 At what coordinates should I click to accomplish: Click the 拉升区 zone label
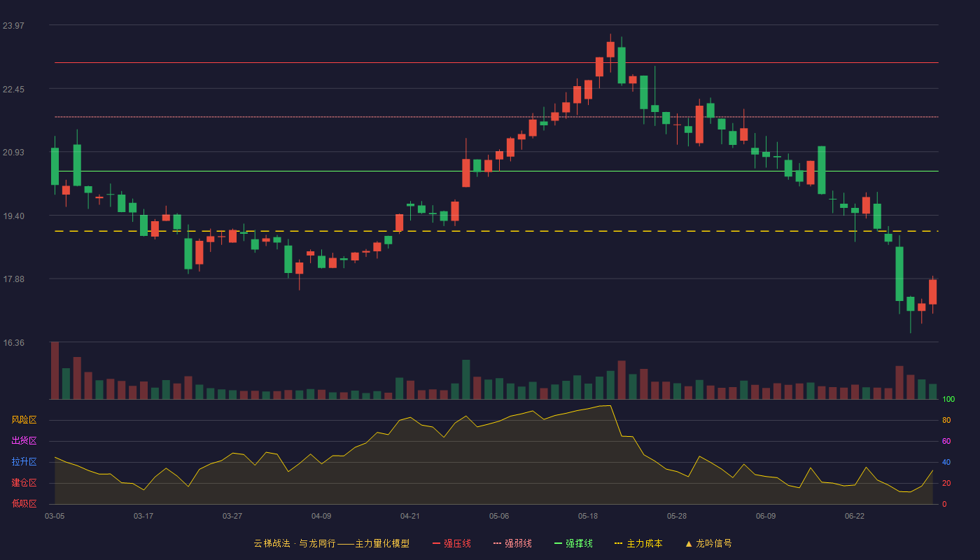(24, 462)
